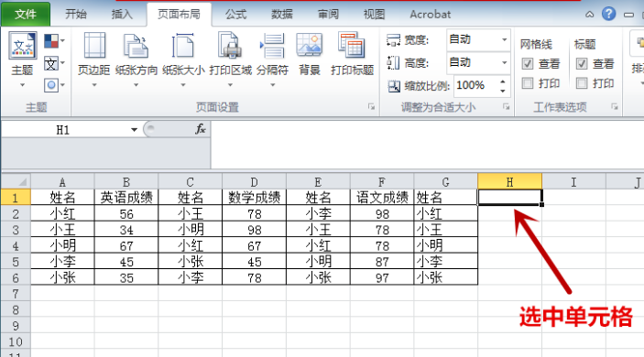Click selected cell H1
The height and width of the screenshot is (357, 644).
pos(509,198)
